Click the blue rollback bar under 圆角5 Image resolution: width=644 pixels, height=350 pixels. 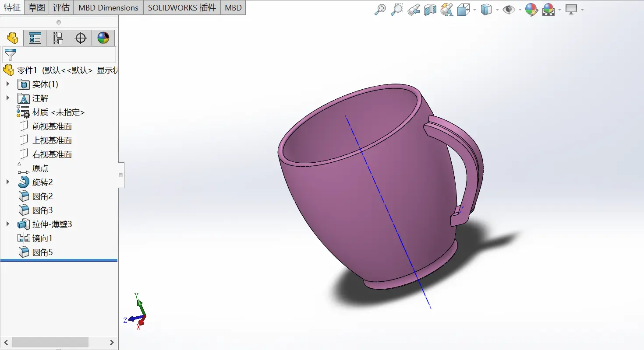[x=59, y=260]
